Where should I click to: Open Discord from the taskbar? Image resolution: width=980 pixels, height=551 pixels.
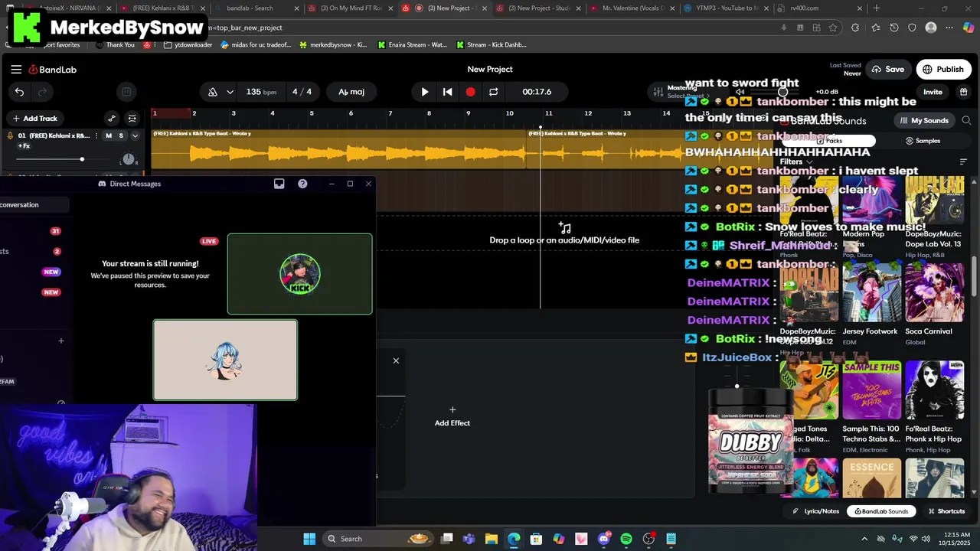[x=604, y=539]
